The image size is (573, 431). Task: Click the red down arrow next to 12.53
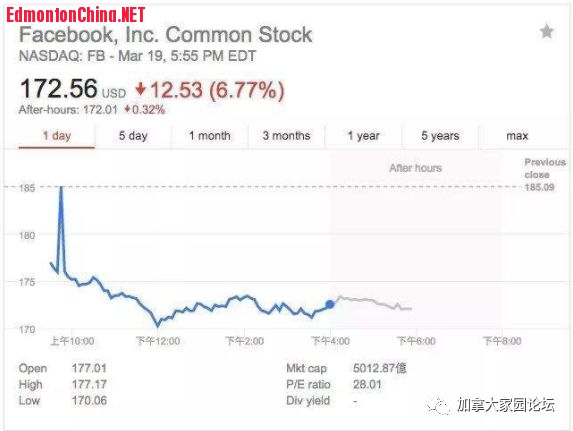coord(140,89)
